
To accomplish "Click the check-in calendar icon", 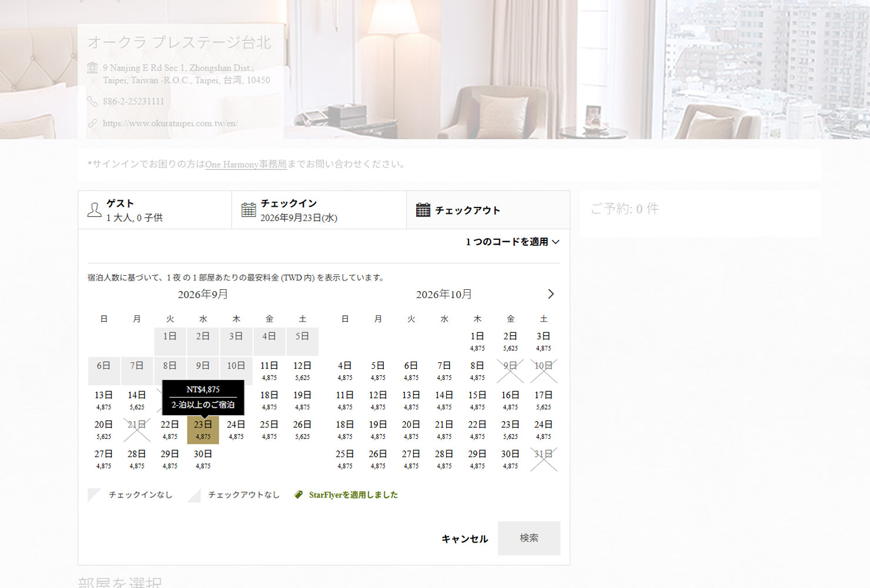I will [x=249, y=210].
